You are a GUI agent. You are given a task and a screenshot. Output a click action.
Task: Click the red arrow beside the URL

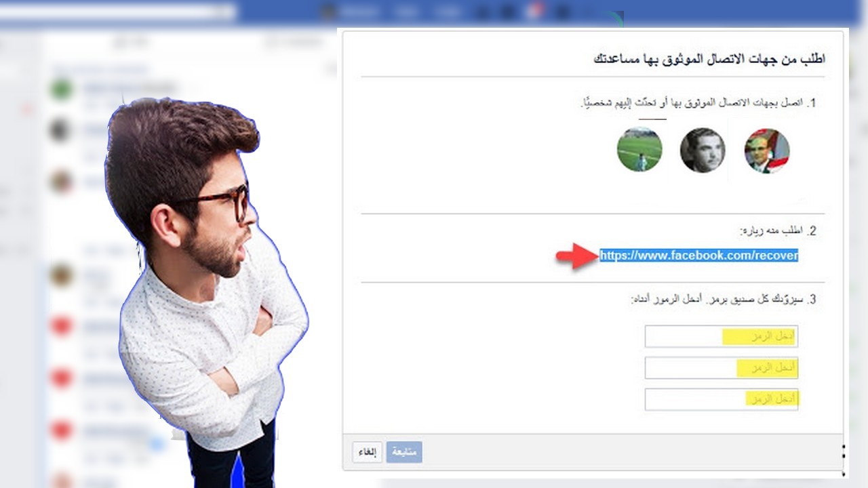coord(576,256)
